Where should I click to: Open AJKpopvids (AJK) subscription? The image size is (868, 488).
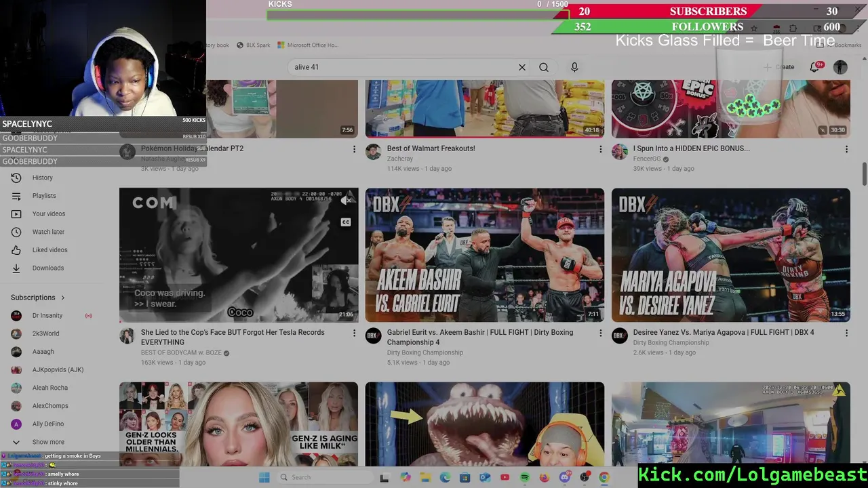[x=58, y=370]
